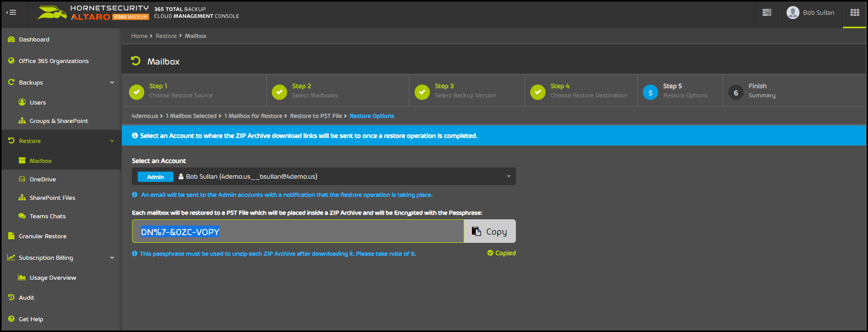Click the Bob Sullan avatar icon
This screenshot has width=868, height=332.
point(793,13)
